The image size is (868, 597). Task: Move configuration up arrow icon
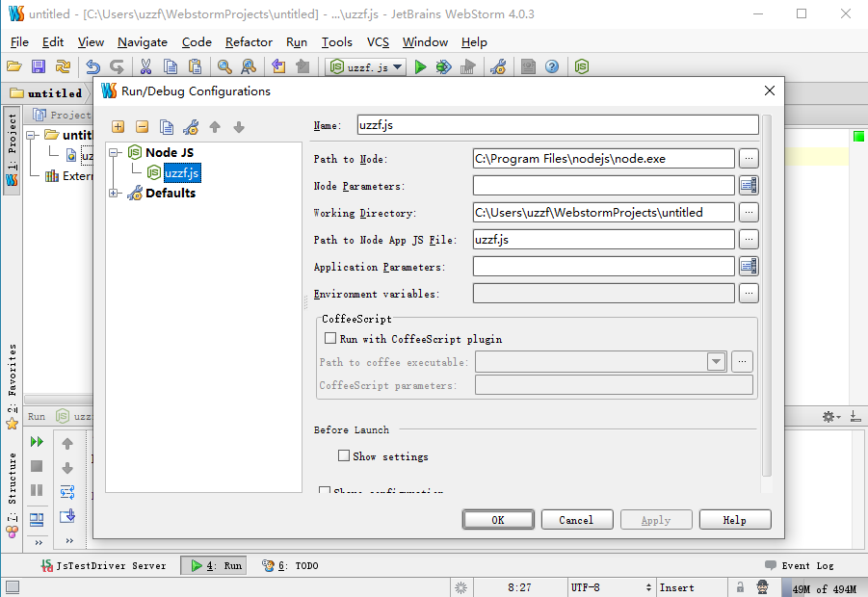215,127
